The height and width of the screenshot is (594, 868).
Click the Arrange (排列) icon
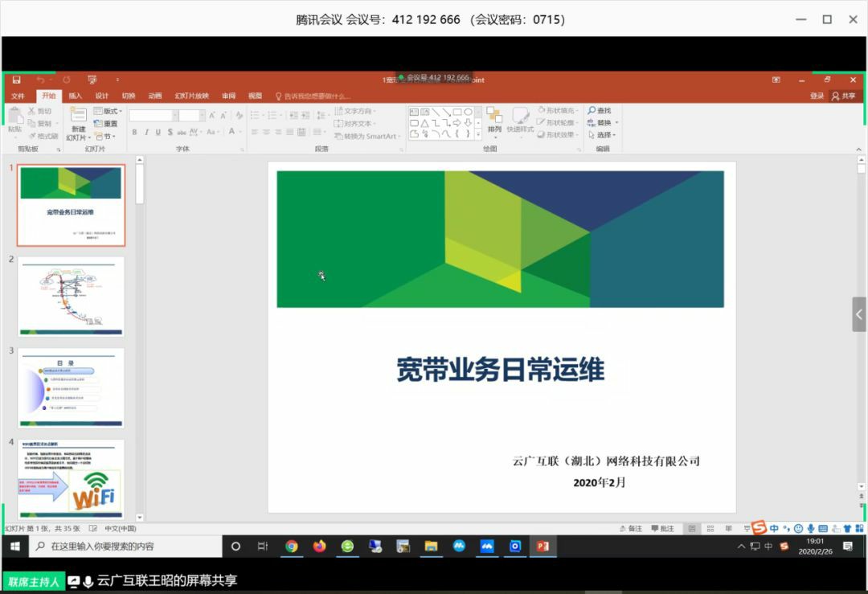click(x=495, y=123)
